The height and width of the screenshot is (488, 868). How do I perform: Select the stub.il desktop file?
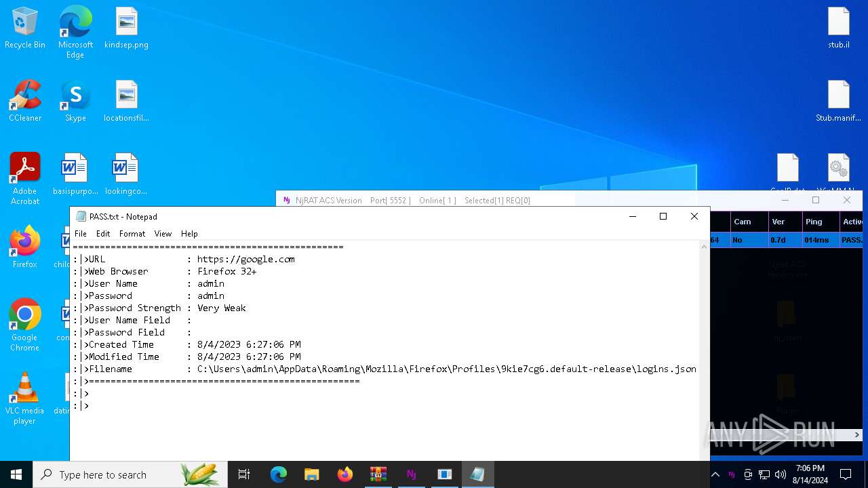tap(838, 28)
